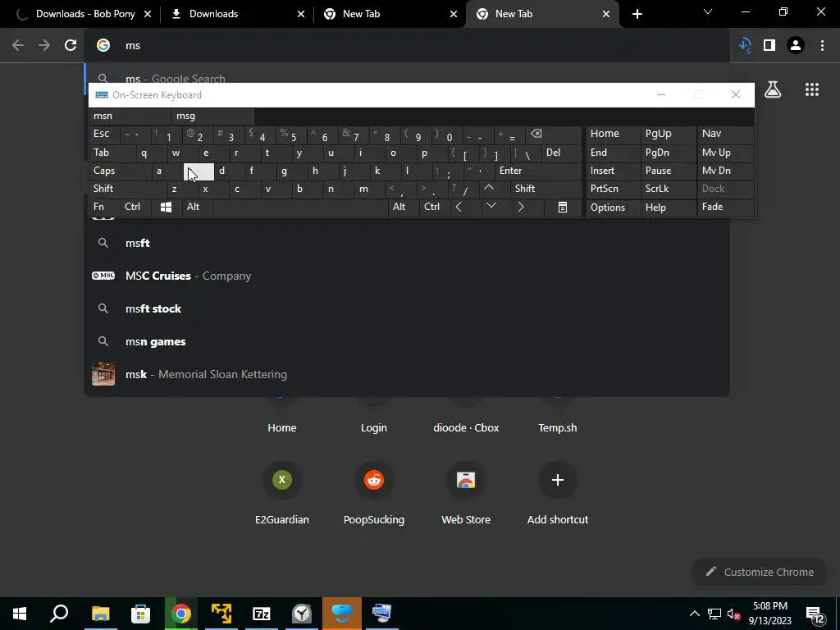
Task: Click Chrome's forward arrow
Action: pyautogui.click(x=44, y=46)
